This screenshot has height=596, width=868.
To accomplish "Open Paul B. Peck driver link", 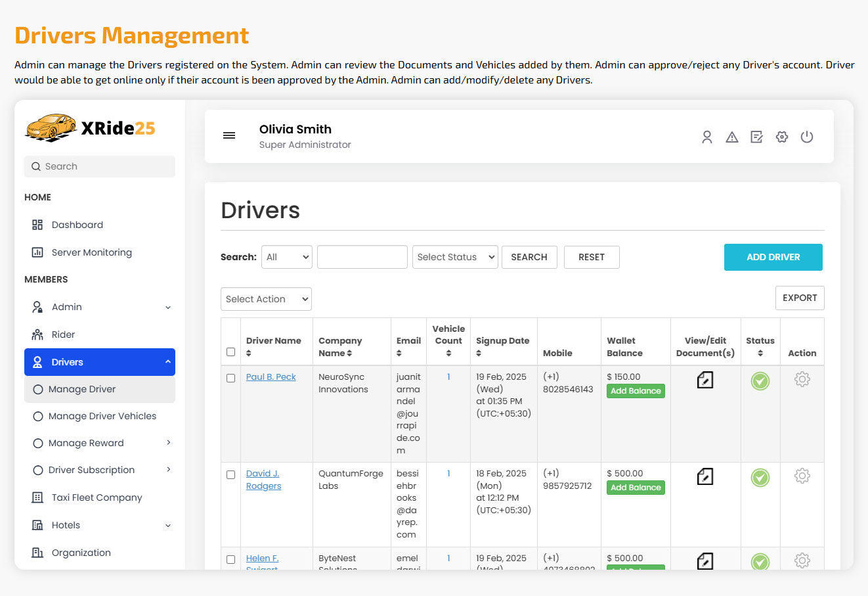I will [x=271, y=377].
